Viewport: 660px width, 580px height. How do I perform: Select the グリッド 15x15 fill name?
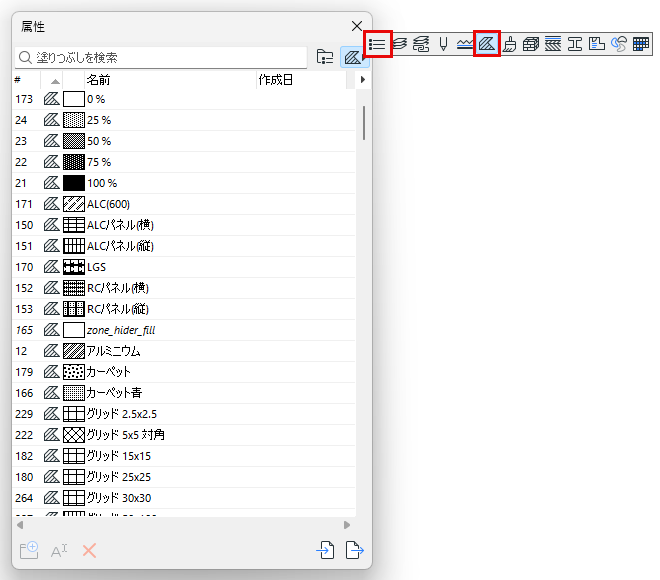click(119, 456)
